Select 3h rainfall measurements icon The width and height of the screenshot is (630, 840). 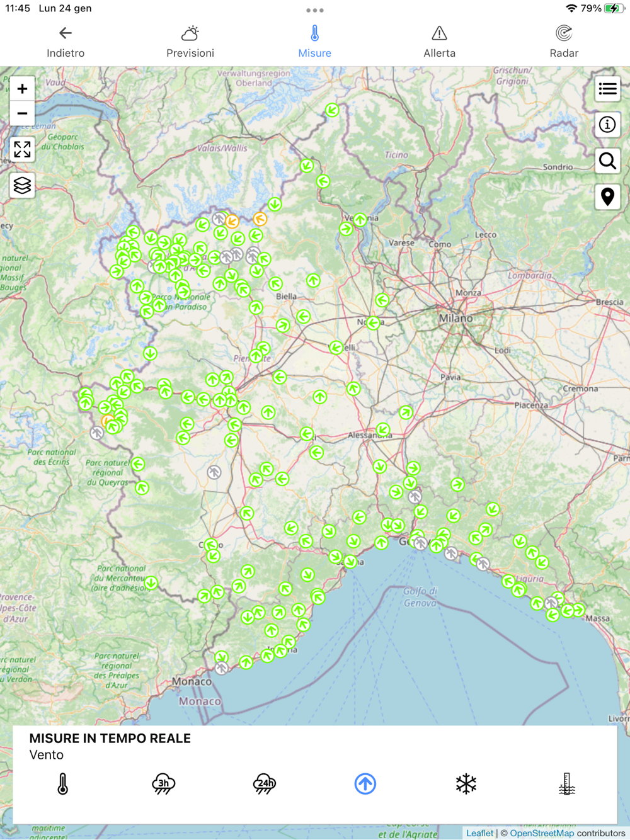[x=163, y=784]
